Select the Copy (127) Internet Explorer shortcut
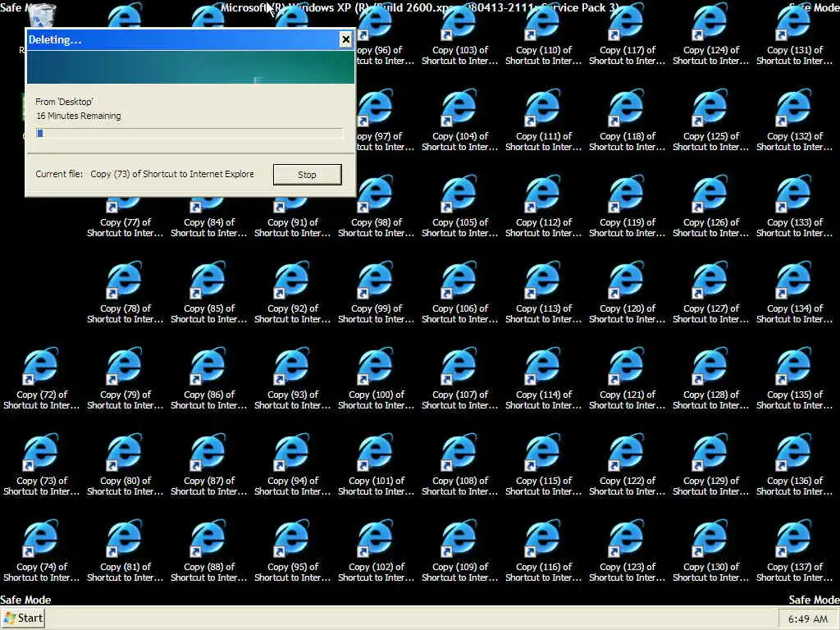This screenshot has height=630, width=840. pos(710,293)
